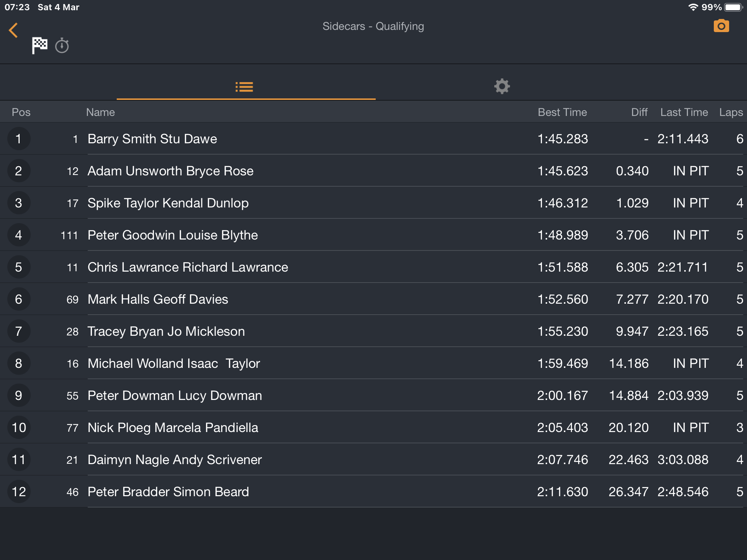Tap position badge 6
Screen dimensions: 747x560
point(19,299)
